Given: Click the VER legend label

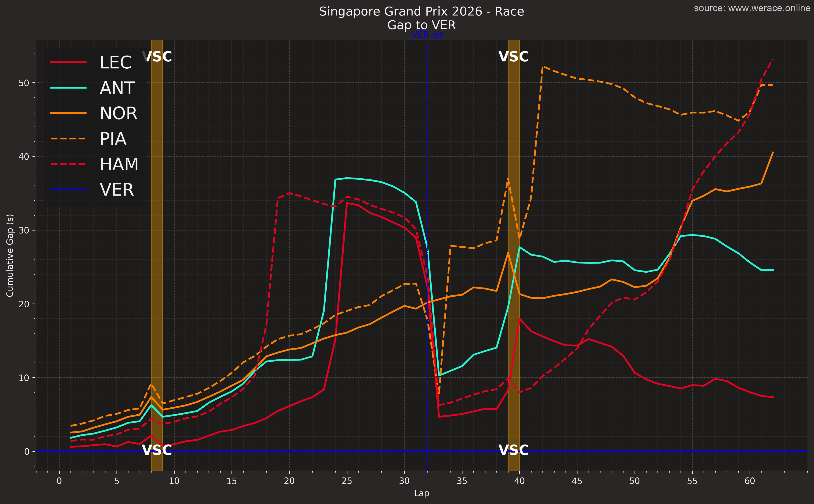Looking at the screenshot, I should pyautogui.click(x=117, y=190).
